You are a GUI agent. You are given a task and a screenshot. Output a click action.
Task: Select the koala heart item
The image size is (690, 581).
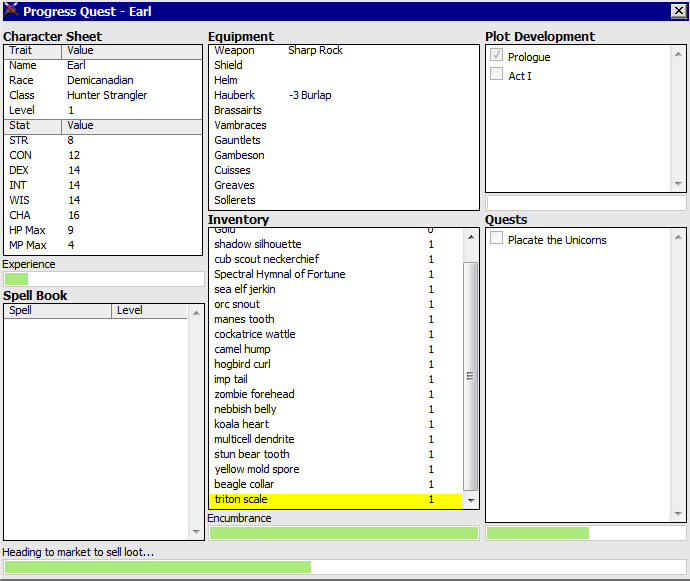click(x=336, y=424)
